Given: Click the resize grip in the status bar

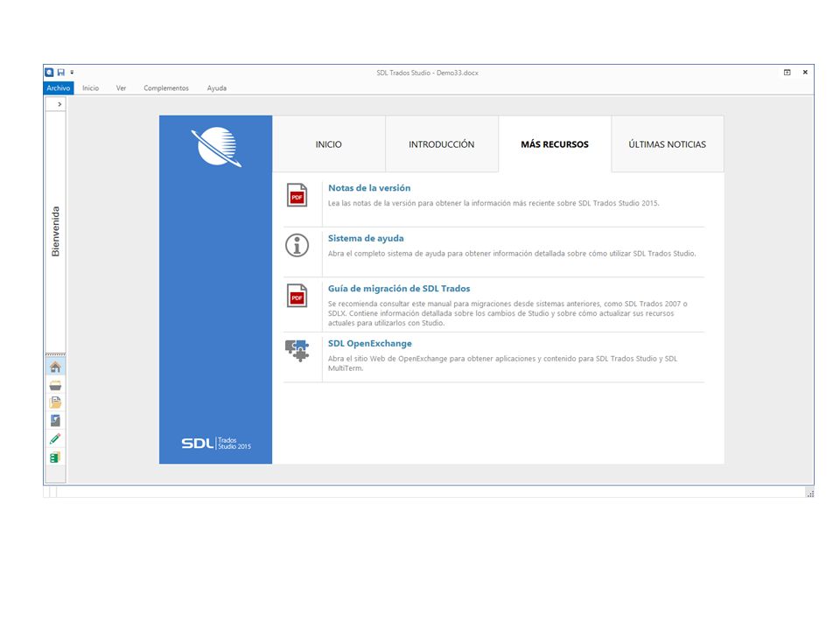Looking at the screenshot, I should click(810, 493).
